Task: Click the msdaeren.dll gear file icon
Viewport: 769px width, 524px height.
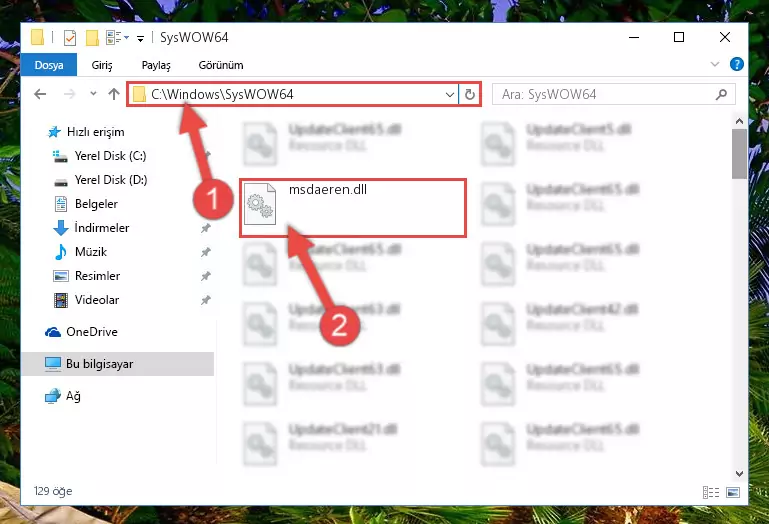Action: click(x=260, y=204)
